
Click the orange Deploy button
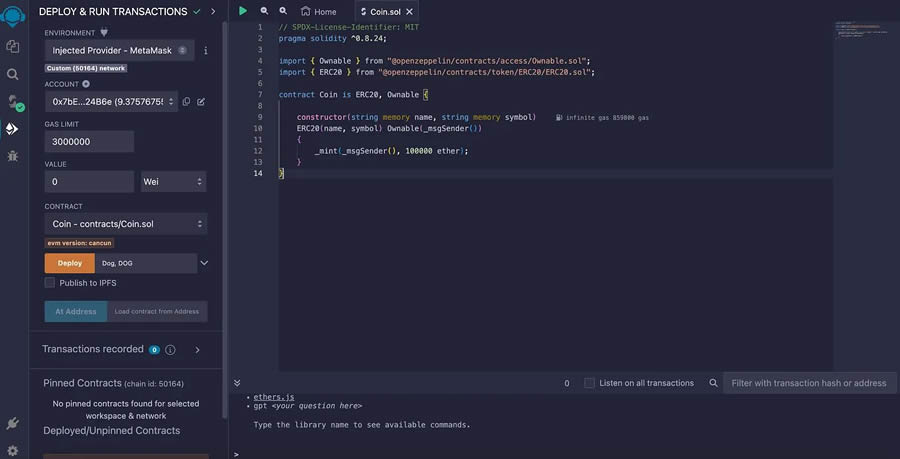69,263
